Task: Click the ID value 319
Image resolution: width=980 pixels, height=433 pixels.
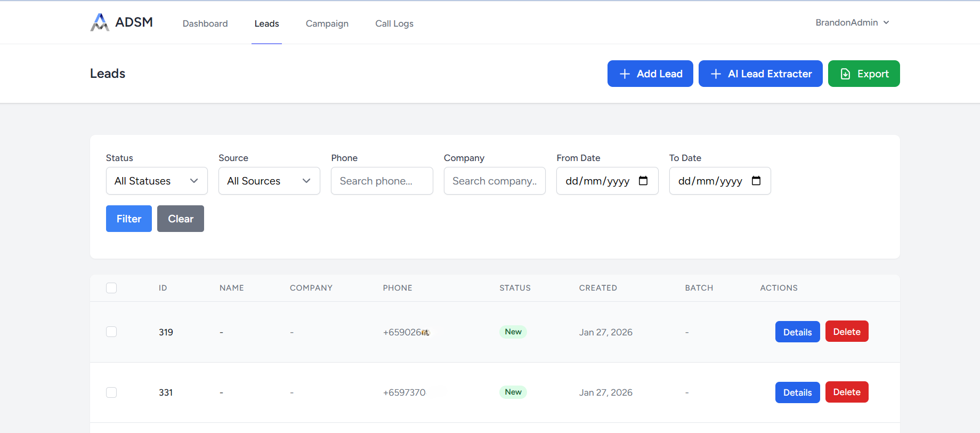Action: [166, 332]
